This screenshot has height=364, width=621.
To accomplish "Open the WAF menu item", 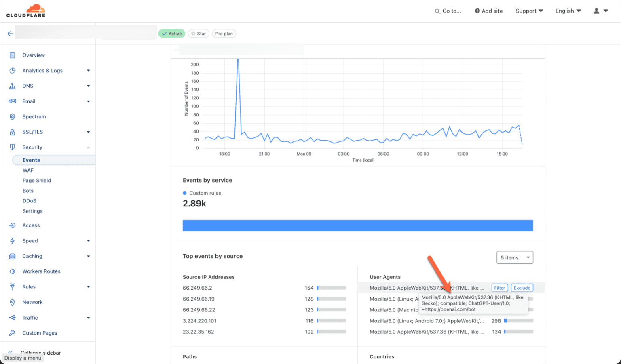I will pyautogui.click(x=28, y=170).
